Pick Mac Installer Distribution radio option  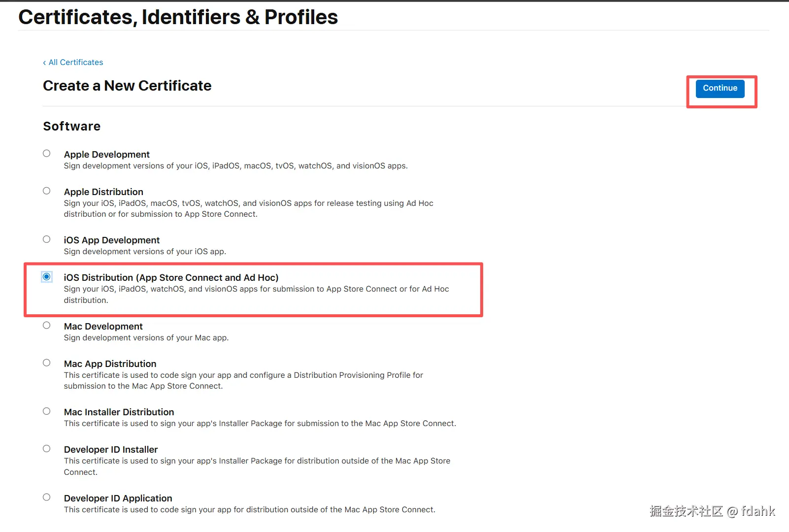click(46, 411)
